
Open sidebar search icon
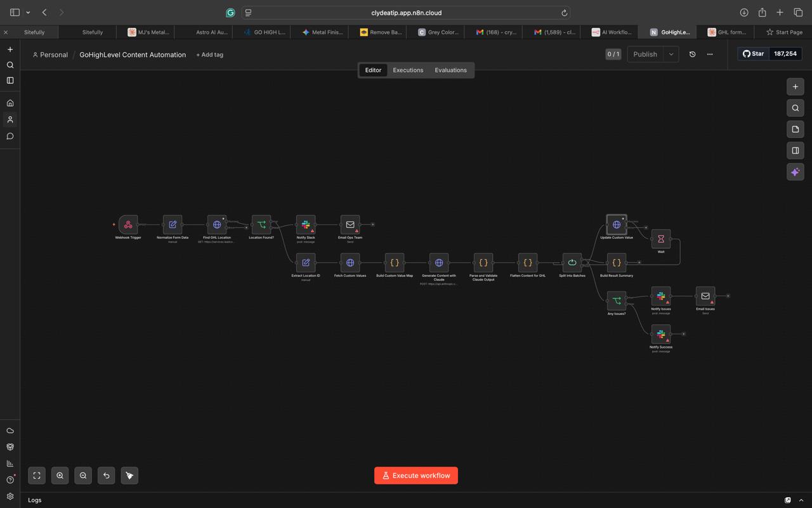click(10, 65)
